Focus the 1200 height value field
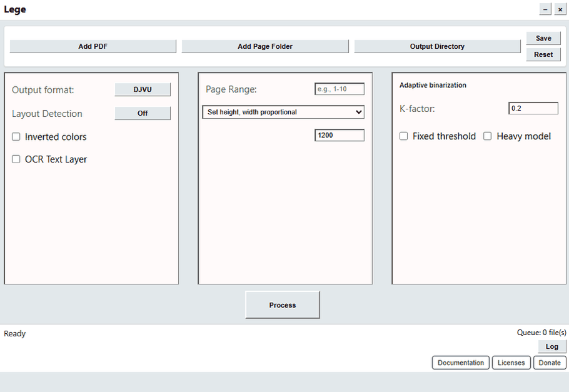Screen dimensions: 569x392 [339, 135]
